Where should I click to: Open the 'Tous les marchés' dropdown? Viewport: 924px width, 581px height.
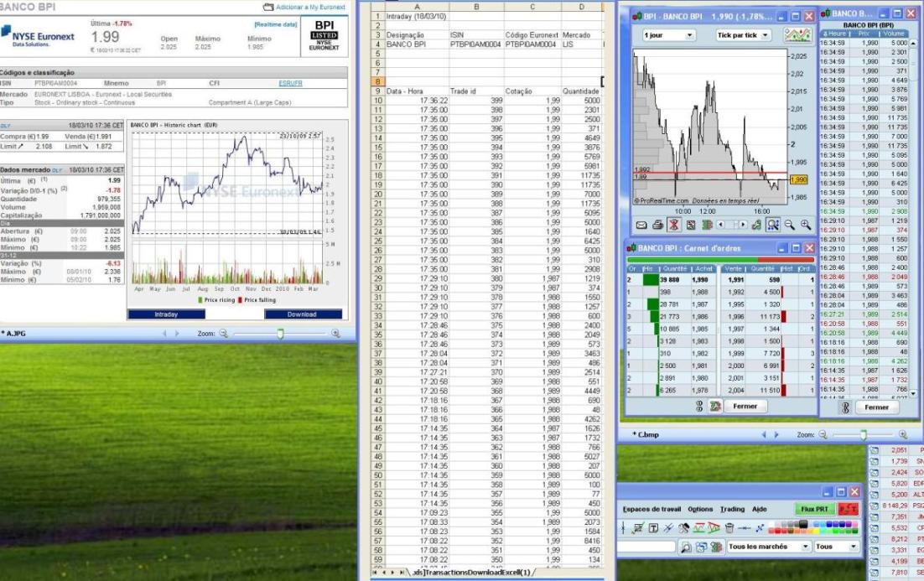[769, 547]
